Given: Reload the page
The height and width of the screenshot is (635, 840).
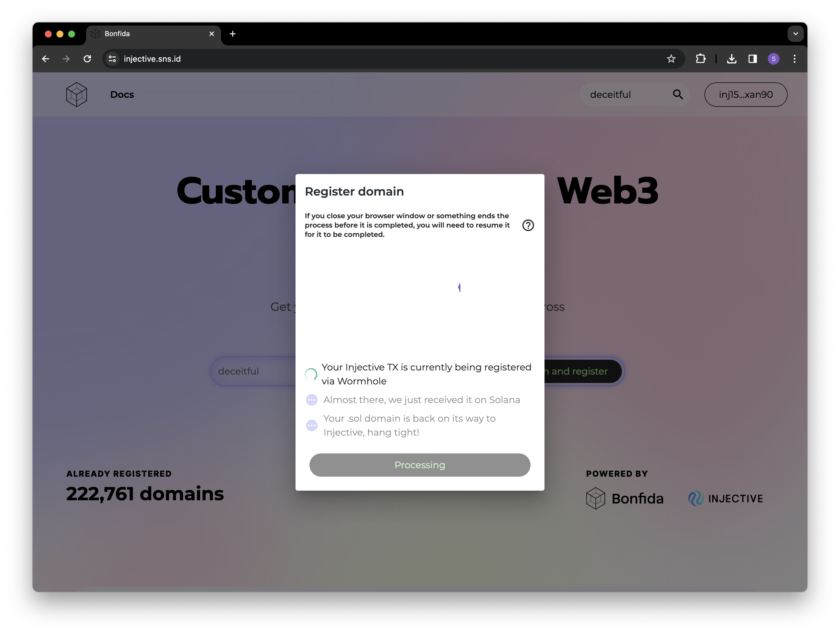Looking at the screenshot, I should tap(87, 59).
